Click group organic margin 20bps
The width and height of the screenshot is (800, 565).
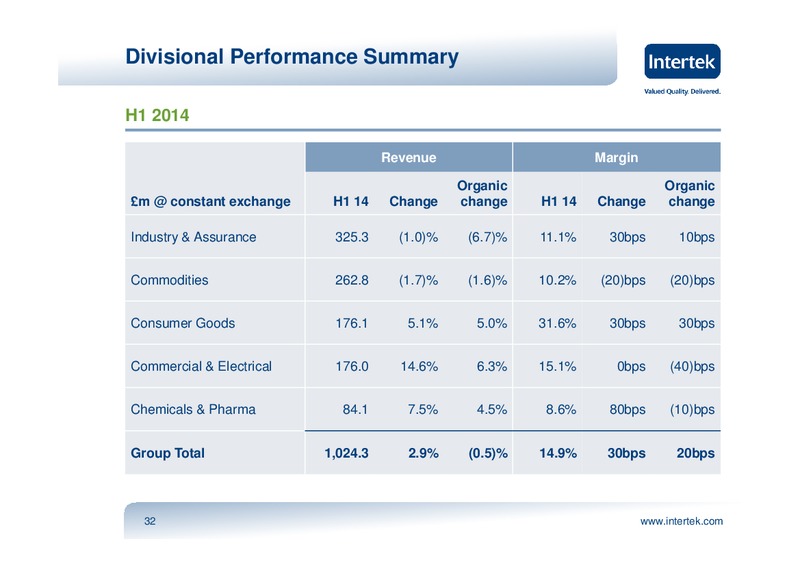[x=695, y=453]
